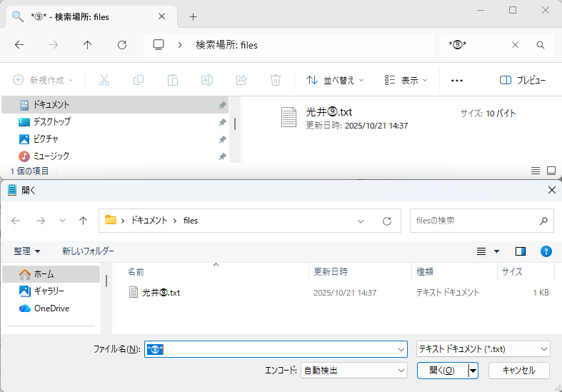This screenshot has height=392, width=562.
Task: Refresh the Explorer search results
Action: point(122,45)
